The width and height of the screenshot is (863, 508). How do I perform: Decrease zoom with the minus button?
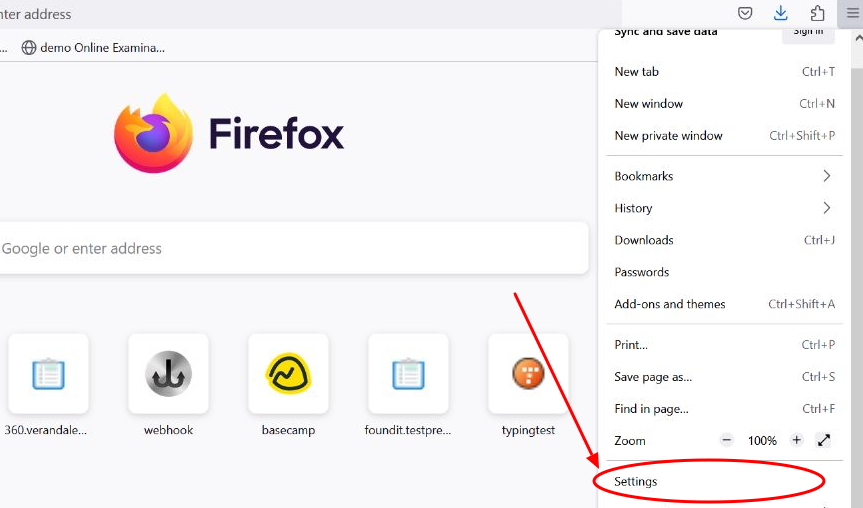[727, 440]
